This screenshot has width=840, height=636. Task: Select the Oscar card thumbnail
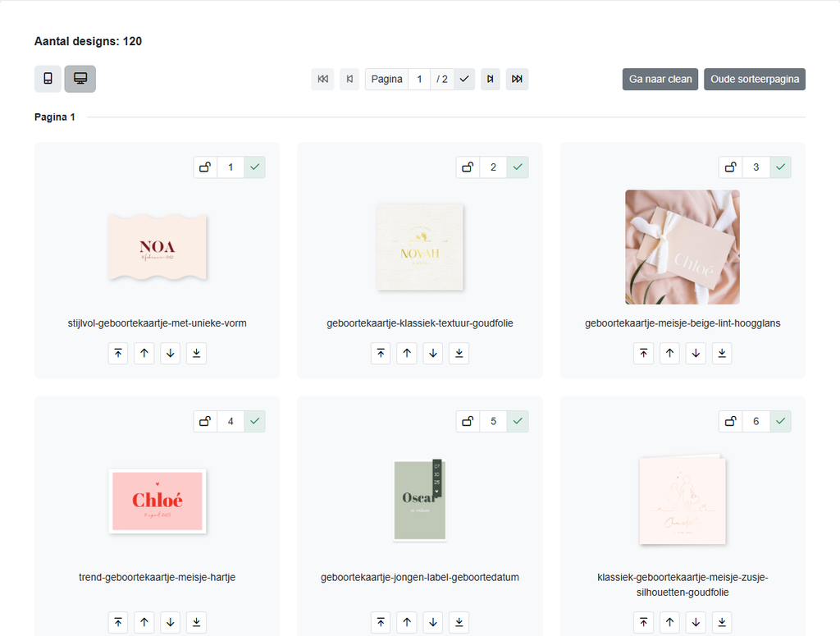click(420, 500)
